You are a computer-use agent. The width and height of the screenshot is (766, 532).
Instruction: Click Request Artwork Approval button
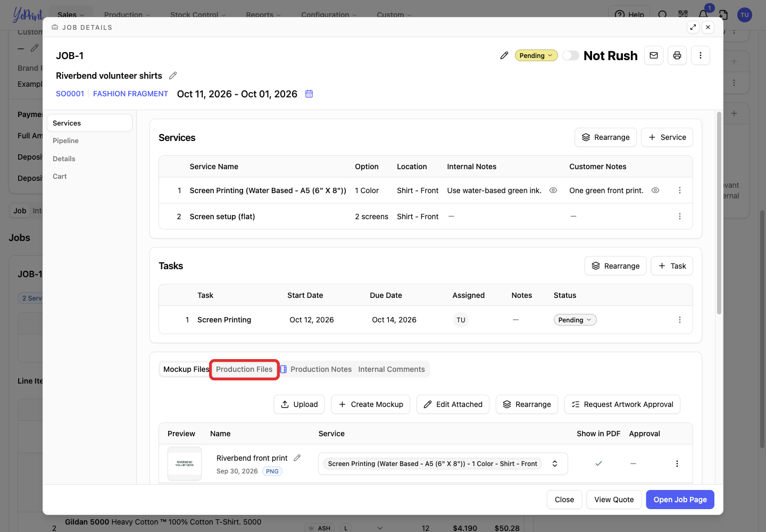(x=622, y=404)
